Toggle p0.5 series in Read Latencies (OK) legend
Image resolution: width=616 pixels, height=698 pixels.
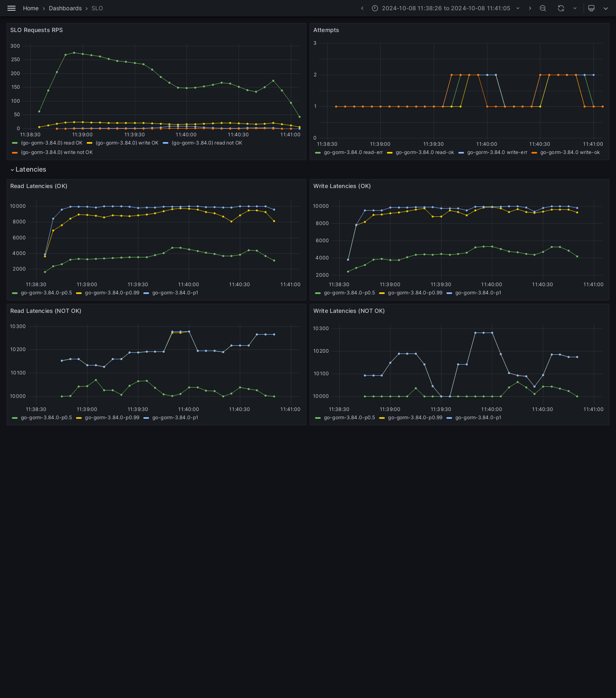46,293
